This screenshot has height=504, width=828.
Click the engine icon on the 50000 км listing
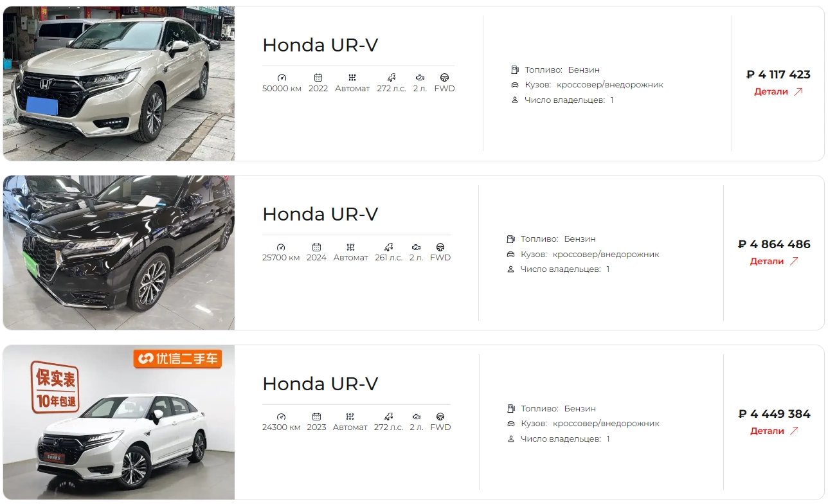coord(420,77)
